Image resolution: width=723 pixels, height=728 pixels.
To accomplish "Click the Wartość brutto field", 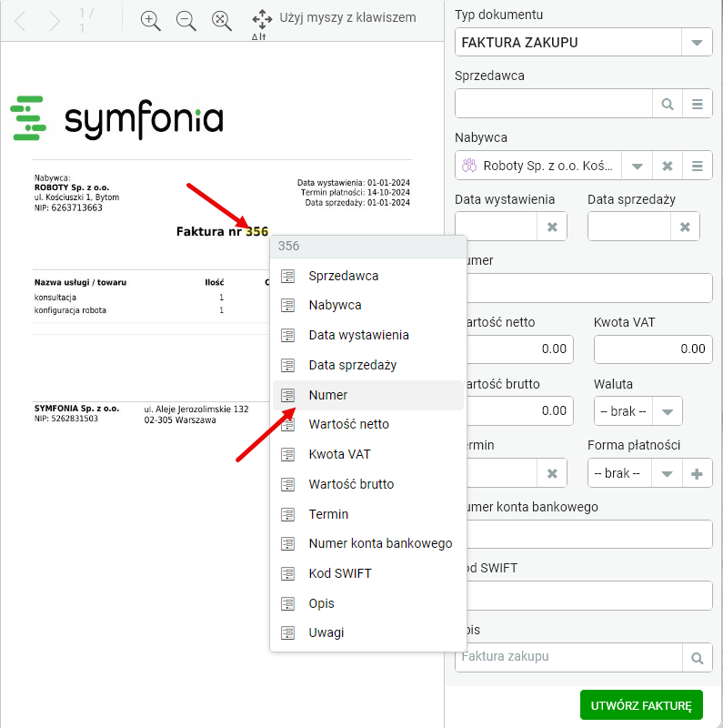I will point(520,411).
